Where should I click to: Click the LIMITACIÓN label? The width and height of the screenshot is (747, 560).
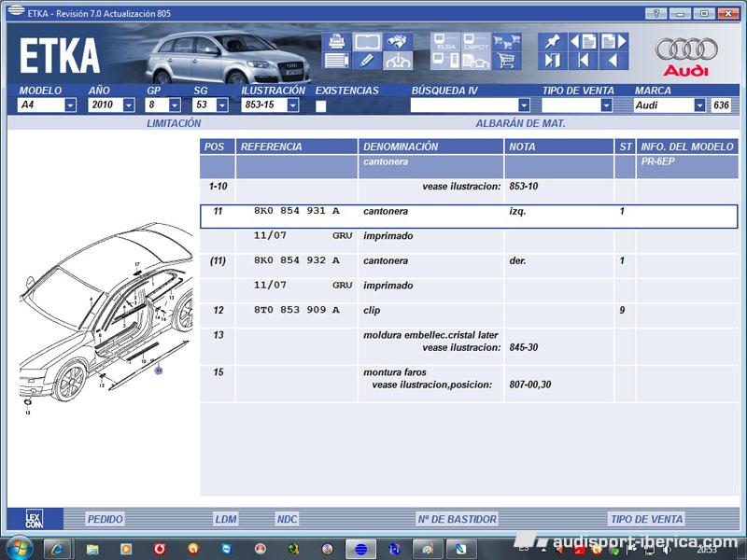pyautogui.click(x=174, y=123)
